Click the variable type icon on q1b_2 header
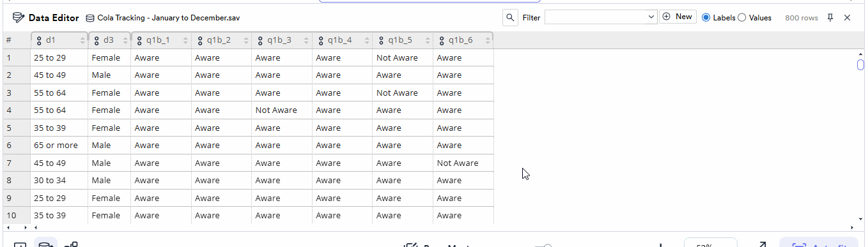This screenshot has height=247, width=868. 200,41
